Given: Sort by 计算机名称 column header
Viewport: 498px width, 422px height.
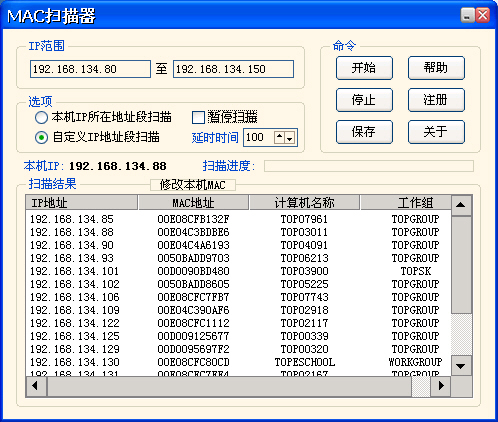Looking at the screenshot, I should tap(304, 203).
